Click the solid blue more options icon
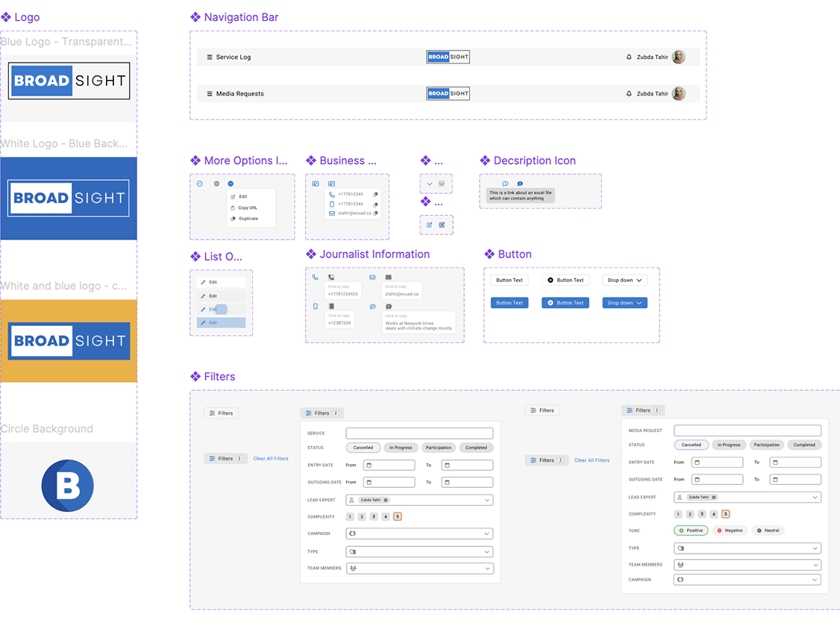Viewport: 840px width, 629px height. pyautogui.click(x=231, y=184)
